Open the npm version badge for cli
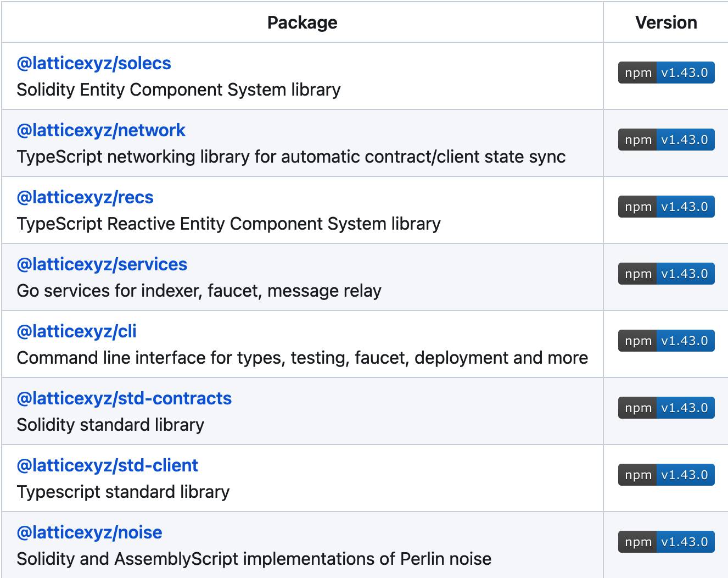This screenshot has height=578, width=728. [666, 341]
